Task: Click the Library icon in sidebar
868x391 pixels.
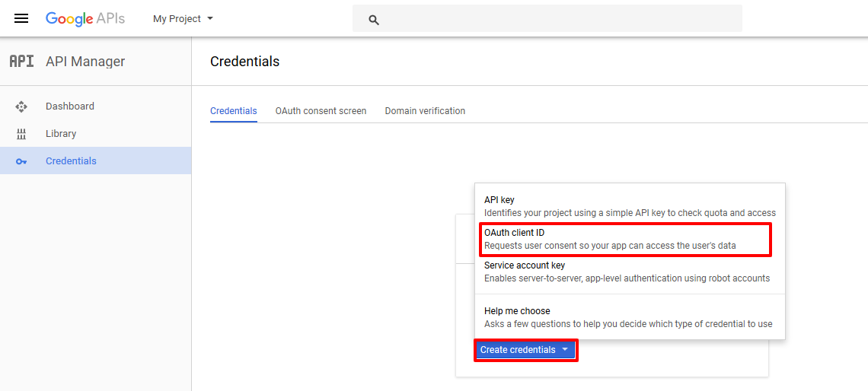Action: (21, 134)
